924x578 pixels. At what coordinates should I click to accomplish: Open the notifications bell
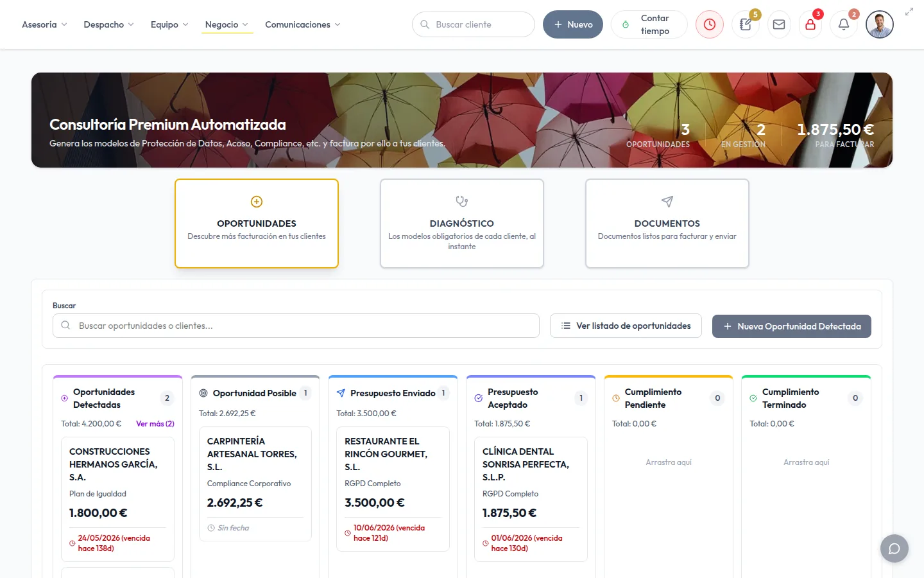tap(844, 24)
